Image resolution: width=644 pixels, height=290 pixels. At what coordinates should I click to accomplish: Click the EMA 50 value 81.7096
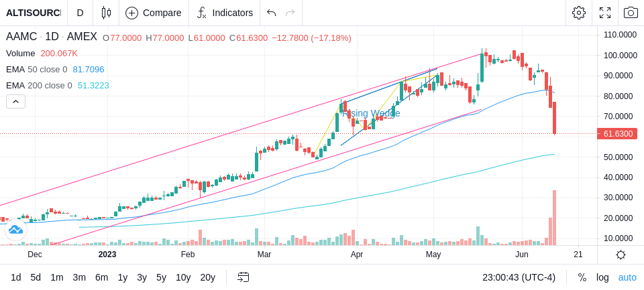tap(89, 70)
